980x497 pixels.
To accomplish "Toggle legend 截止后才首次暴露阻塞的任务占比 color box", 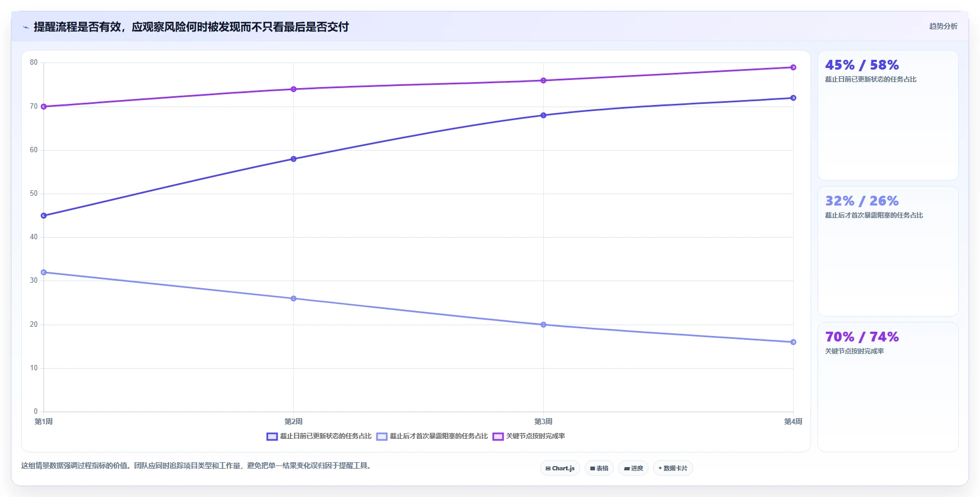I will 382,437.
